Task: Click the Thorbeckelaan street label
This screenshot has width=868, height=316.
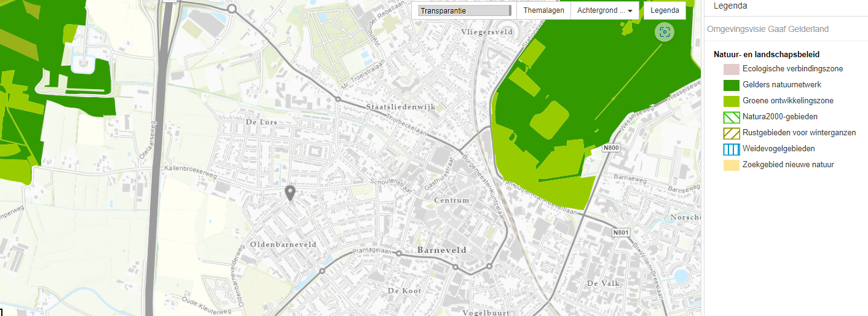Action: 406,124
